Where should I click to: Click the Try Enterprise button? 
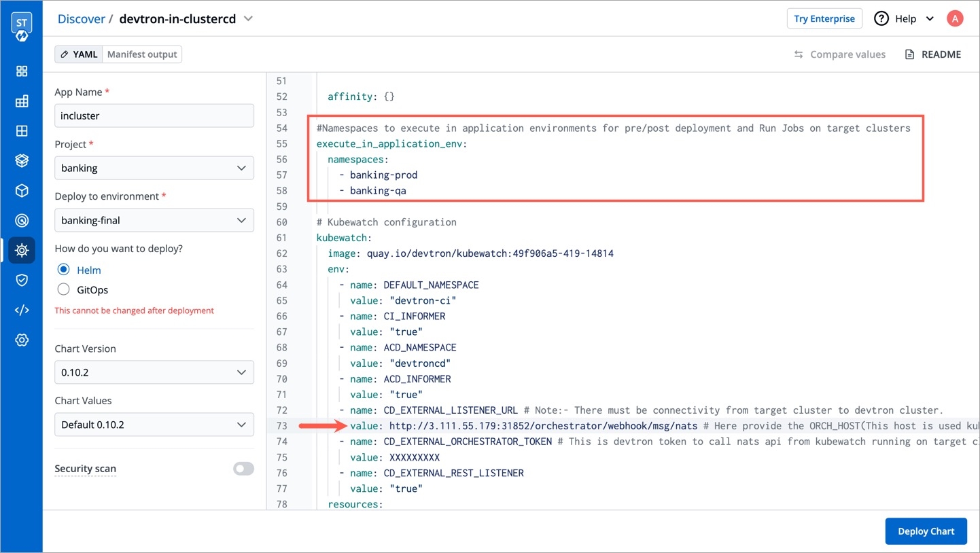[824, 18]
